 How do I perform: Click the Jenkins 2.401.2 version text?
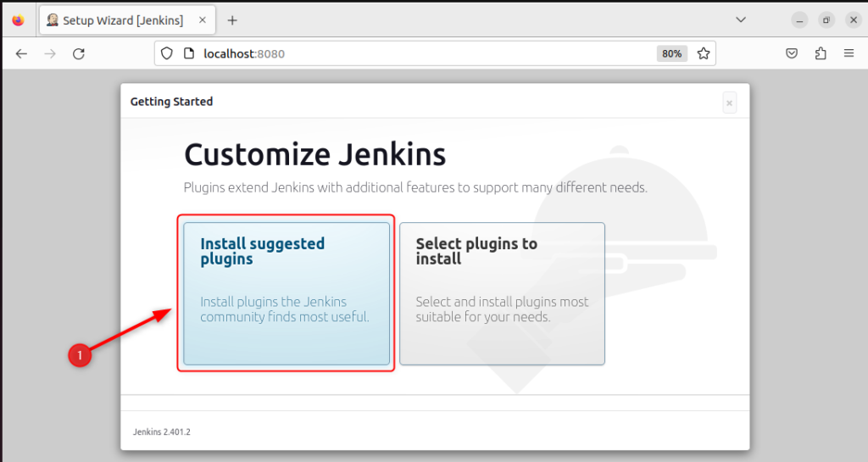[162, 432]
